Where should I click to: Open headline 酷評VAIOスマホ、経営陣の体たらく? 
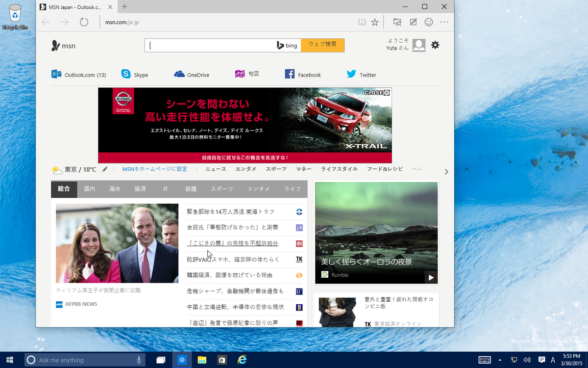[233, 260]
